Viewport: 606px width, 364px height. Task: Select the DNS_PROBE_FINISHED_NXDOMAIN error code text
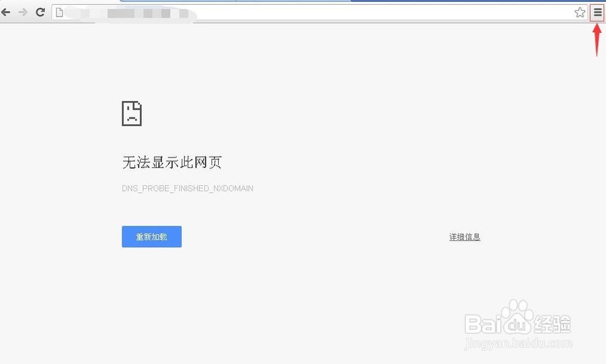pos(187,188)
